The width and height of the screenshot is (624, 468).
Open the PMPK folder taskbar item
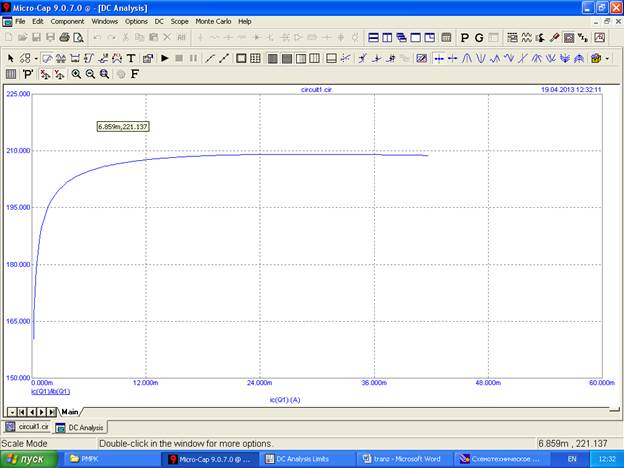(111, 459)
